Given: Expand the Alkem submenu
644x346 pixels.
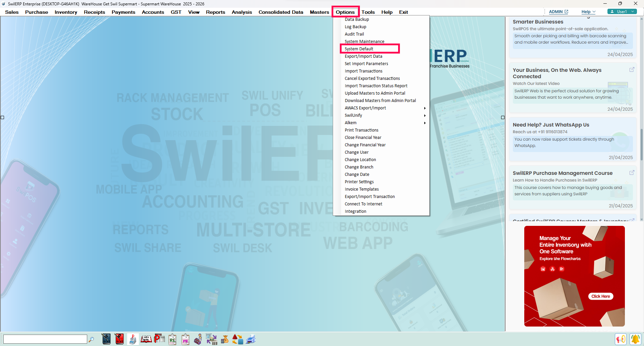Looking at the screenshot, I should 425,123.
